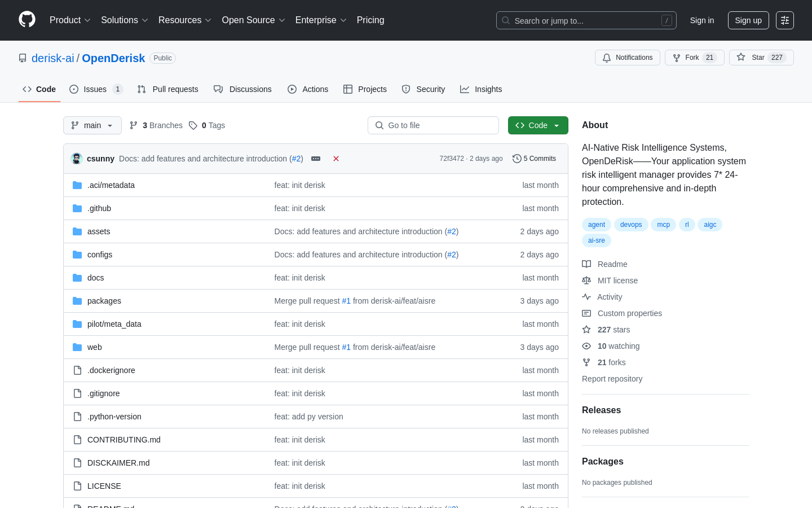Select the aigc topic tag

710,225
